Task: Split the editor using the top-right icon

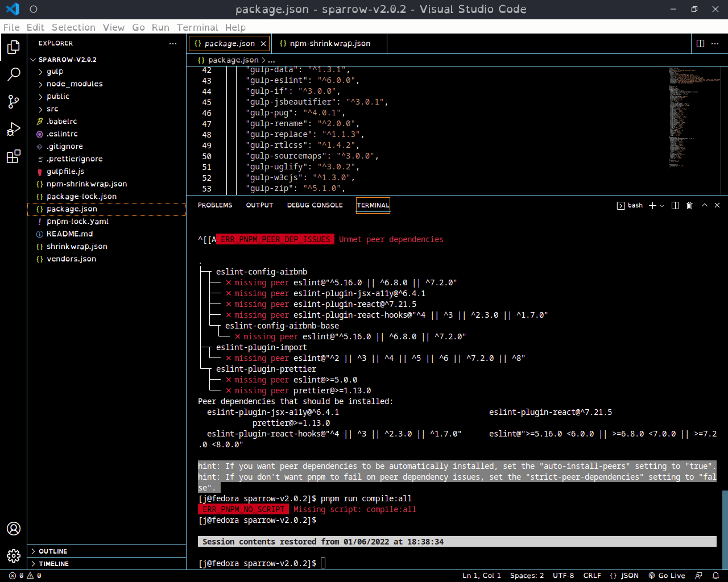Action: [699, 43]
